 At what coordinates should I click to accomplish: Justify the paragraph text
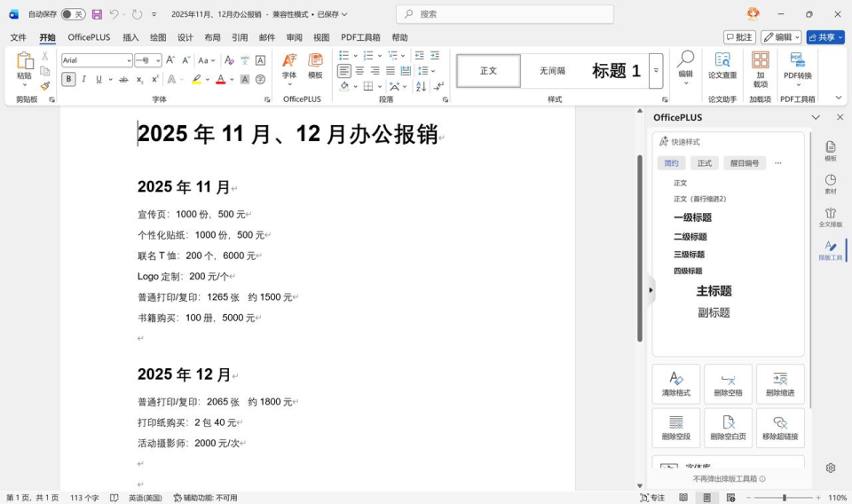[x=390, y=71]
